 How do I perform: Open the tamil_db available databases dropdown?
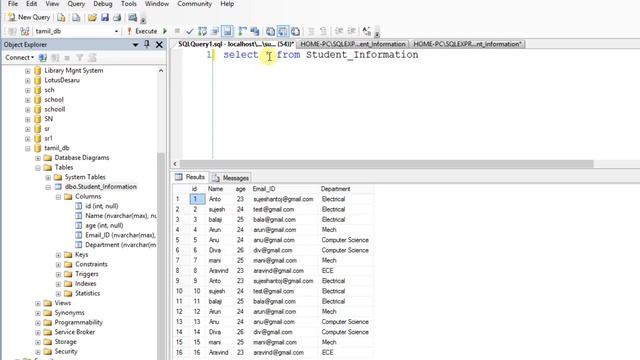77,31
